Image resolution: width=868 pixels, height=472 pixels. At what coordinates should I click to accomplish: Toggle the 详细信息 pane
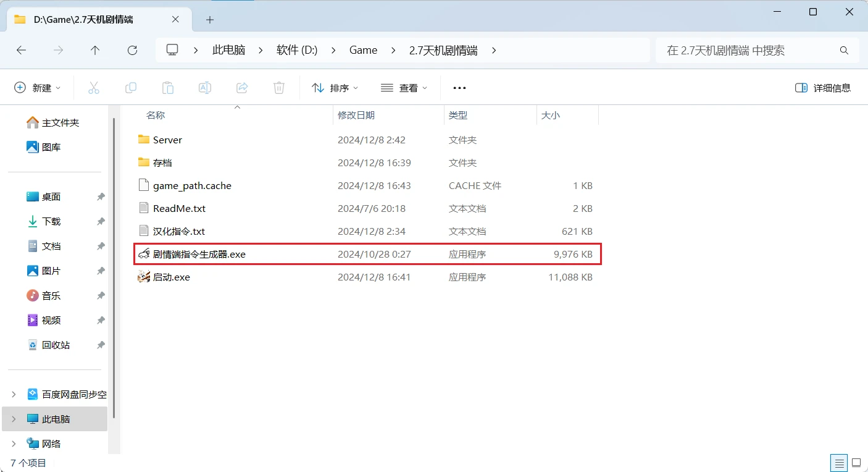coord(823,88)
